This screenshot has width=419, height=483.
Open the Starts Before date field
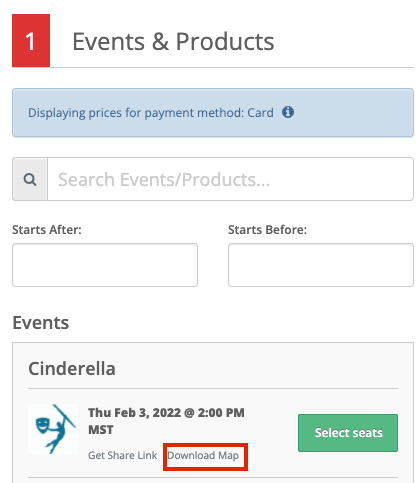coord(321,265)
